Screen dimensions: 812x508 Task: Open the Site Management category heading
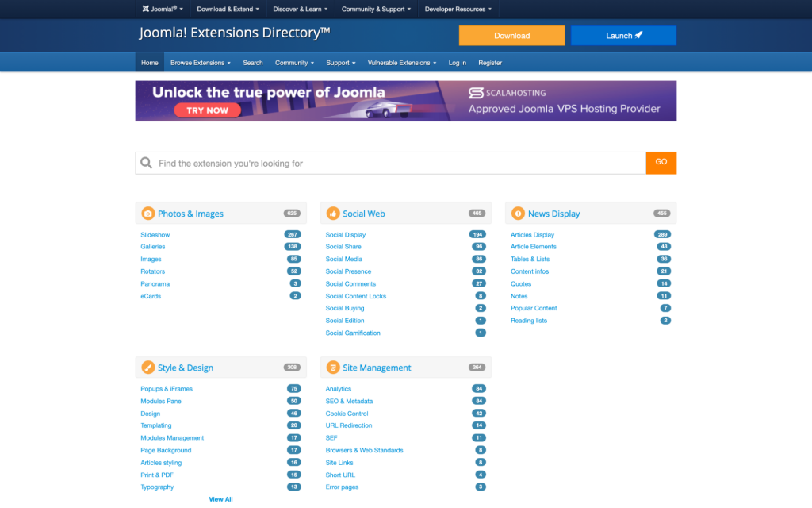tap(377, 368)
